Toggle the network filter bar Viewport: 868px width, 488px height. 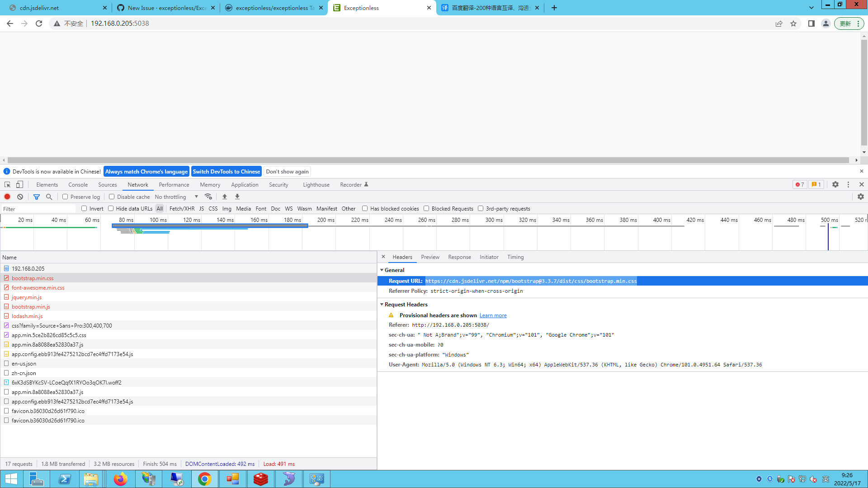(37, 197)
